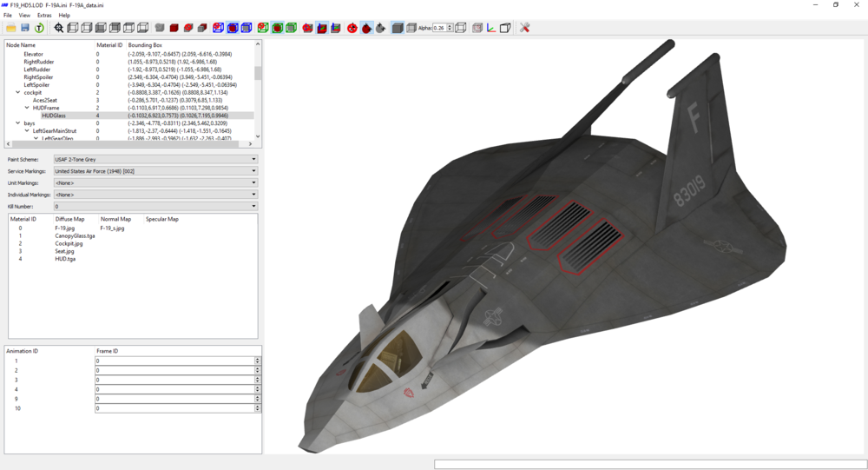Select the Aces2Seat node
The image size is (868, 470).
[45, 100]
